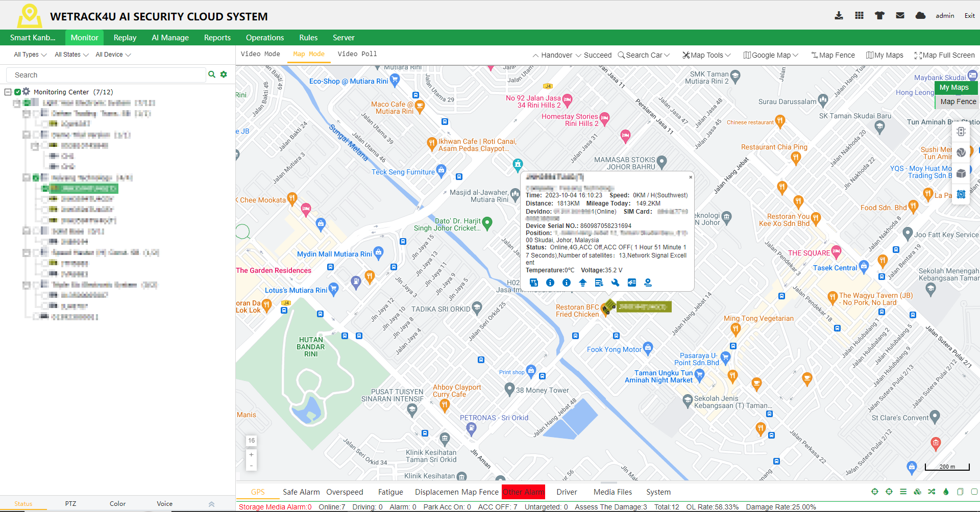This screenshot has height=512, width=980.
Task: Click the TTS icon in vehicle popup
Action: point(534,283)
